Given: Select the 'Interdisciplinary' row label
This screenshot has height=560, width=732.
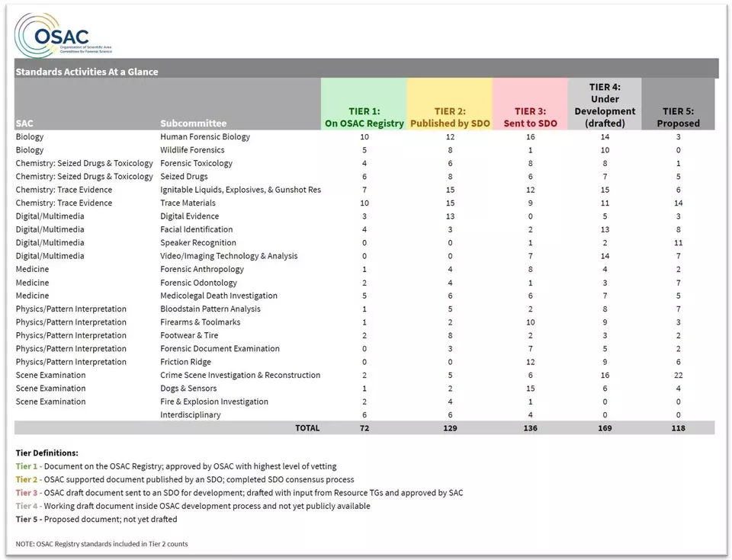Looking at the screenshot, I should (190, 415).
